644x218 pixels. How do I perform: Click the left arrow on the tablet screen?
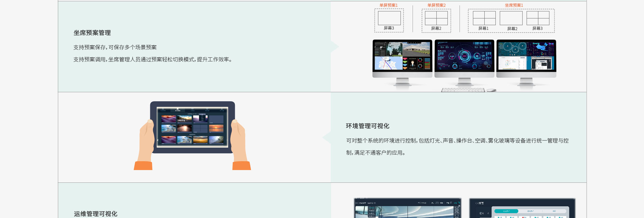coord(158,140)
